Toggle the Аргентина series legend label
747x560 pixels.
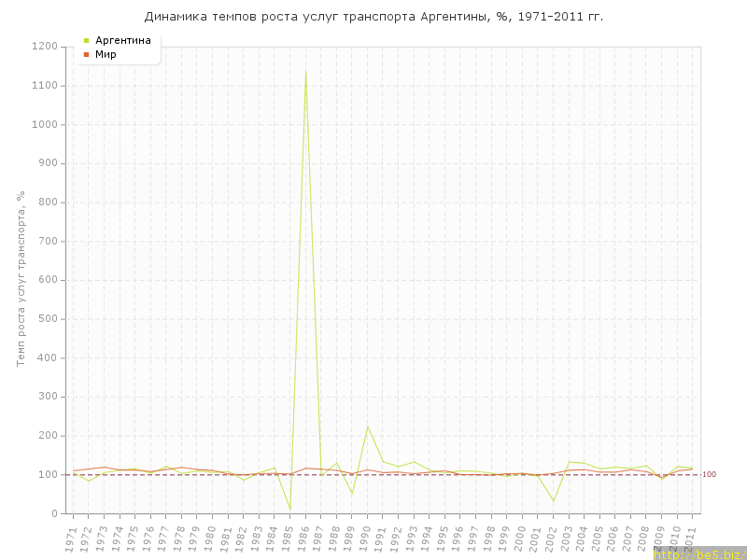(x=122, y=40)
